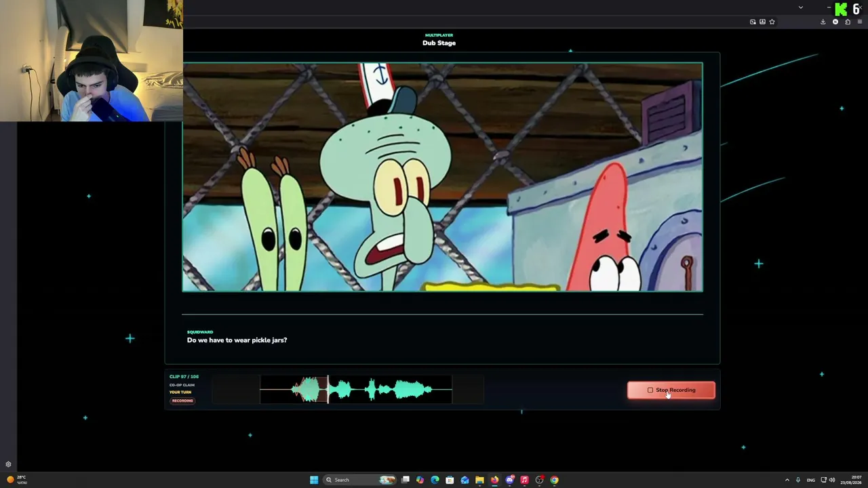Image resolution: width=868 pixels, height=488 pixels.
Task: Show hidden system tray icons
Action: pyautogui.click(x=787, y=480)
